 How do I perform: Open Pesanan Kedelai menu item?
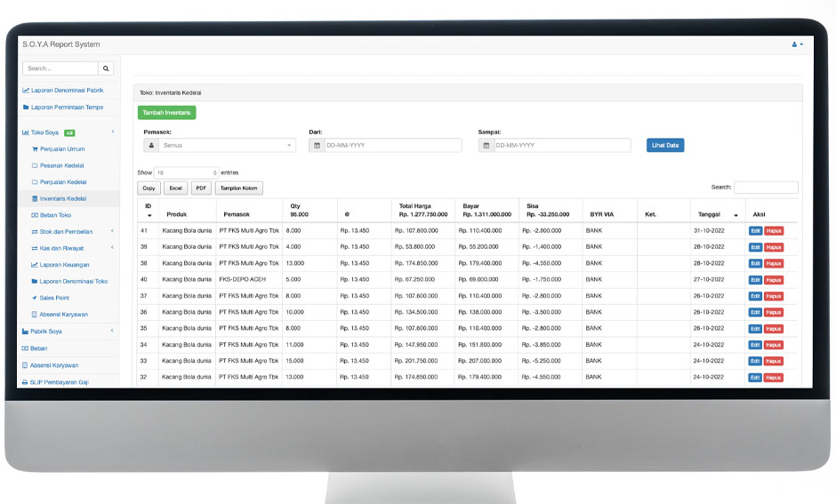pos(62,165)
